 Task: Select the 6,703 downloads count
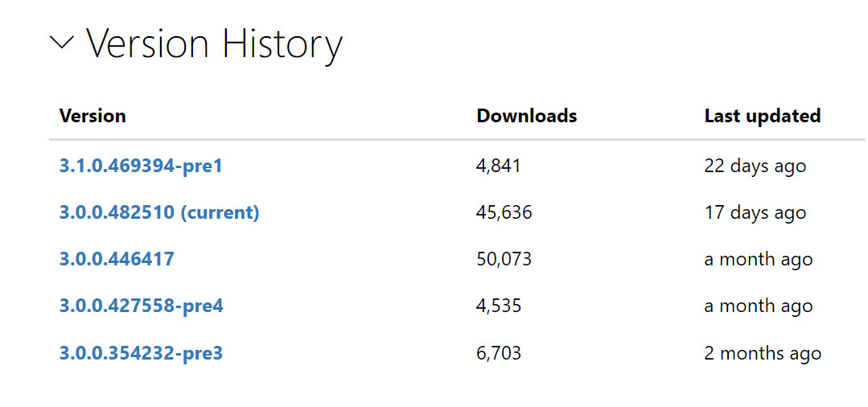[x=499, y=353]
